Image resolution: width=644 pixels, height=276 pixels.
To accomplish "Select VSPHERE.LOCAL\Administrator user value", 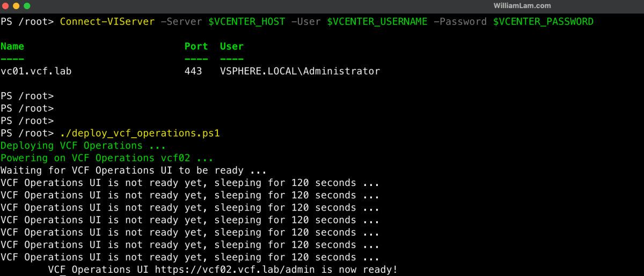I will (300, 71).
